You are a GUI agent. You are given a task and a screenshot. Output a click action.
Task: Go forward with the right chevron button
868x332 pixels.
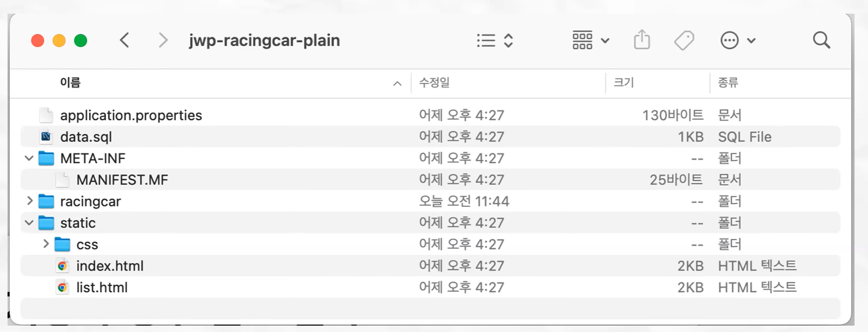(x=163, y=40)
